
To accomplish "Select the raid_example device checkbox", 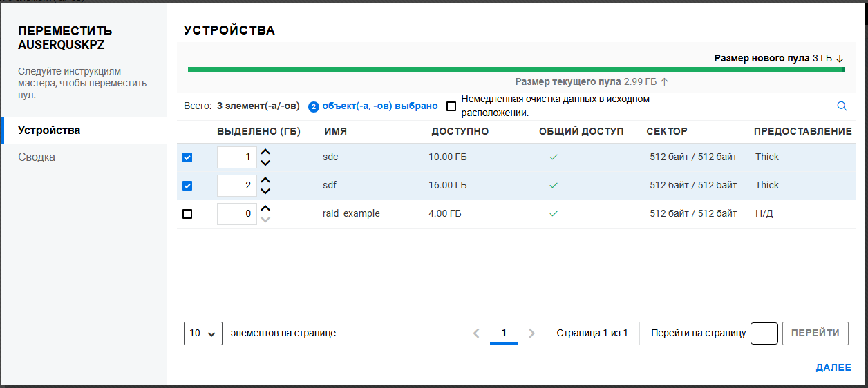I will (187, 214).
